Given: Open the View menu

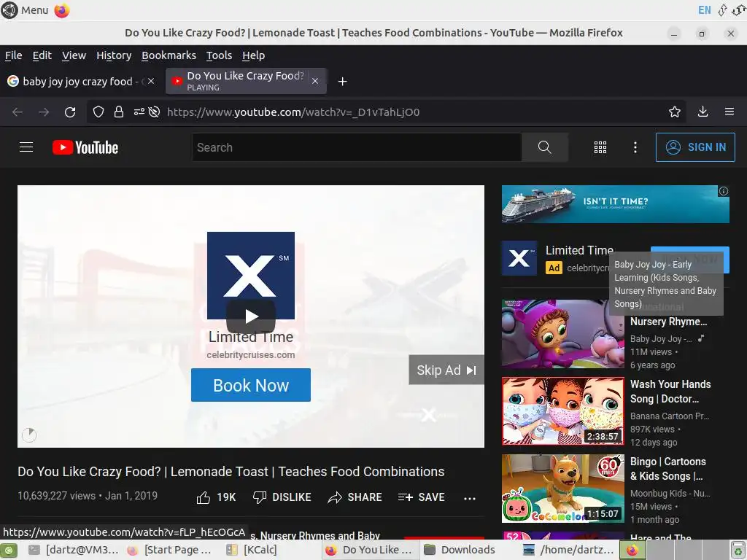Looking at the screenshot, I should click(74, 55).
